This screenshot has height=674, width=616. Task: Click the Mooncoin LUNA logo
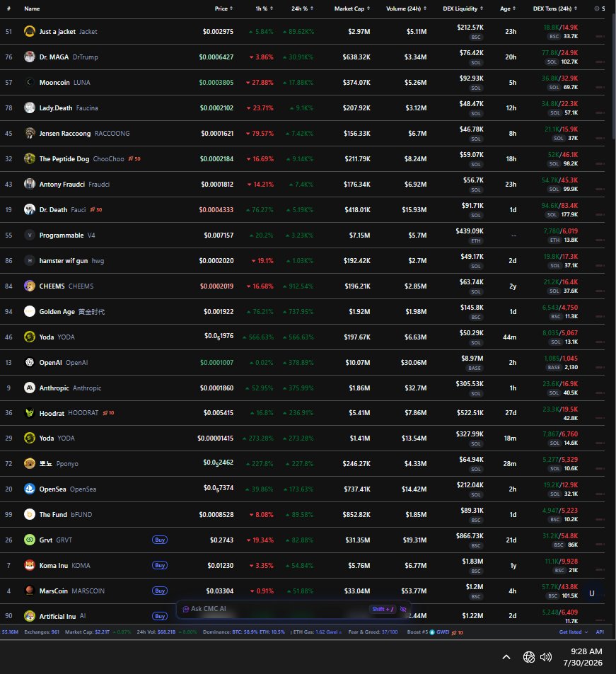(x=30, y=82)
